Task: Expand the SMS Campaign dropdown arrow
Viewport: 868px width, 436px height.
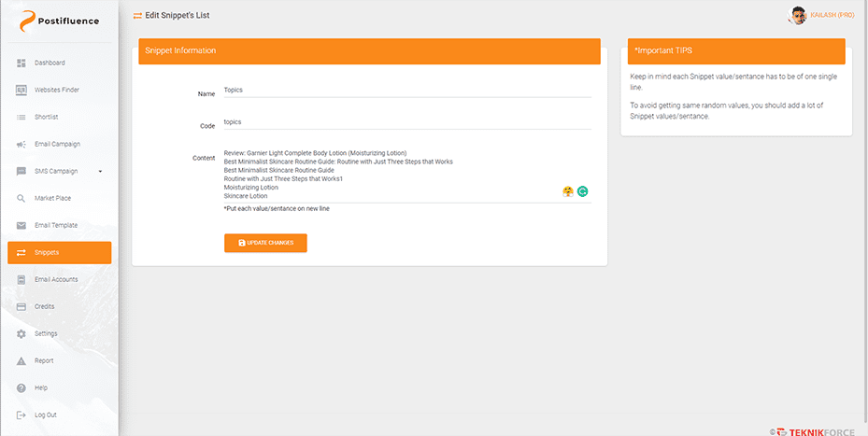Action: coord(100,171)
